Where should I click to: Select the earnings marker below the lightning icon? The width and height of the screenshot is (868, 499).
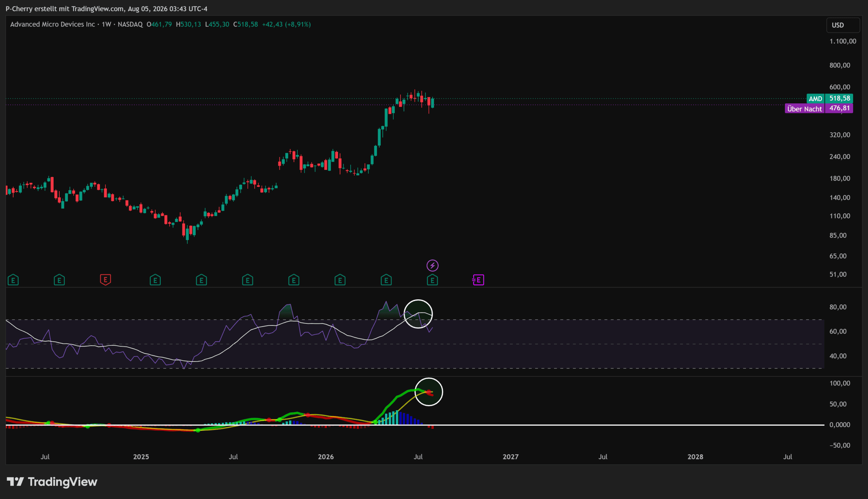click(432, 280)
